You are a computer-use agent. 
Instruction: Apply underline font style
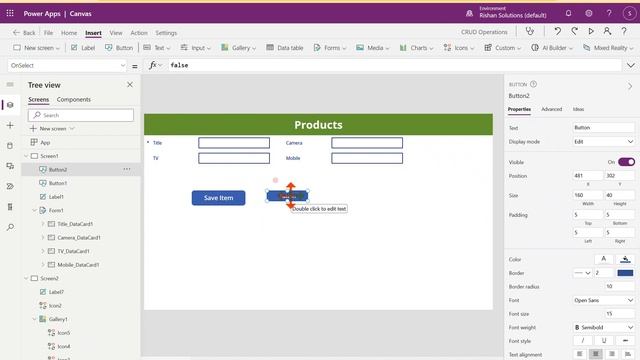[x=604, y=340]
